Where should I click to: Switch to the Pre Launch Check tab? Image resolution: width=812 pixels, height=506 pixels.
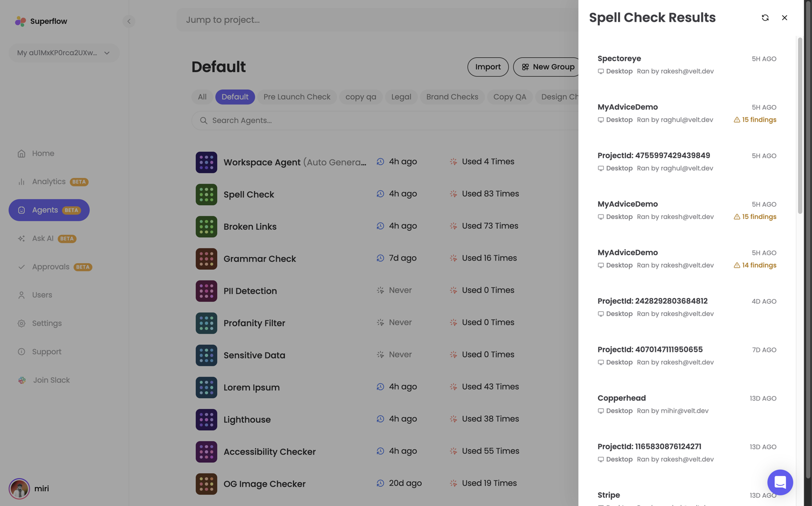[x=297, y=97]
